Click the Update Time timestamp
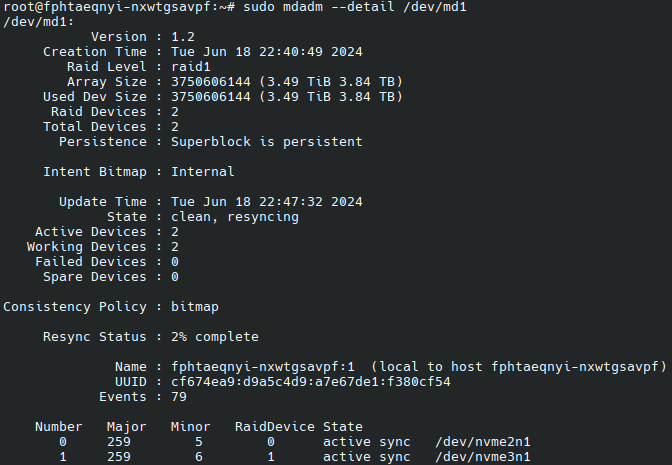The height and width of the screenshot is (465, 672). [267, 202]
